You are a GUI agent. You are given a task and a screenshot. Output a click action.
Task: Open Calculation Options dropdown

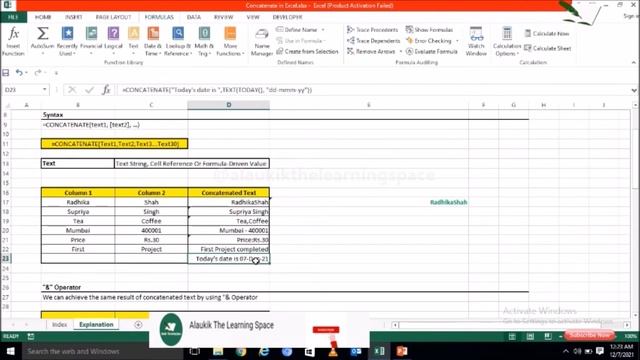coord(507,41)
